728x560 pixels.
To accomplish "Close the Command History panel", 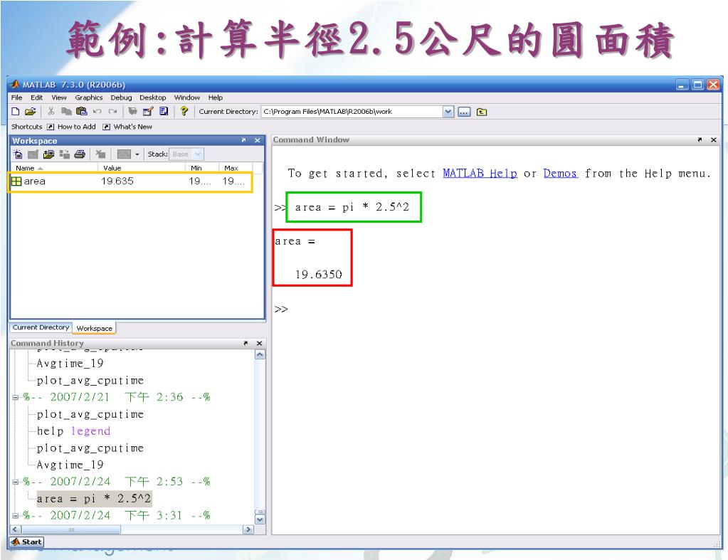I will (260, 343).
